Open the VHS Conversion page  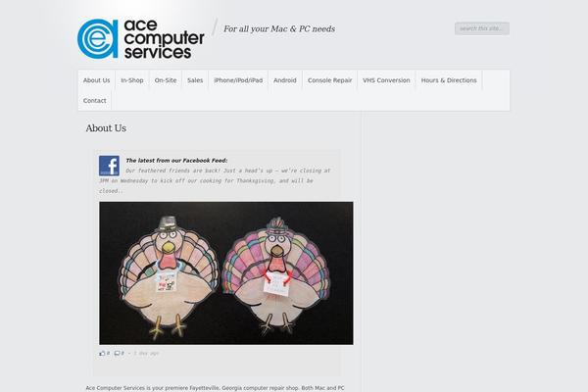pos(386,80)
